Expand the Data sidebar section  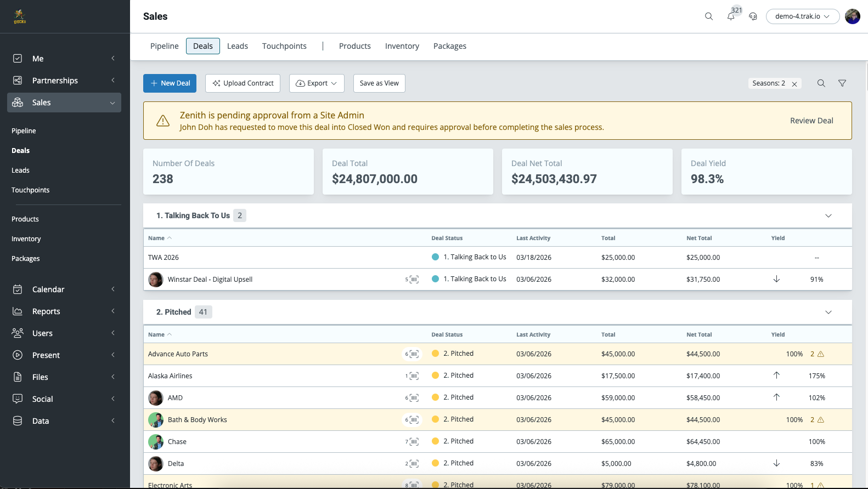[x=113, y=421]
